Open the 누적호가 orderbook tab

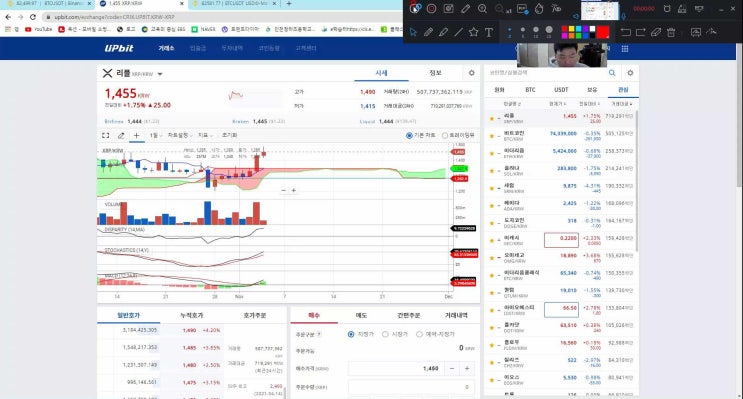click(191, 315)
